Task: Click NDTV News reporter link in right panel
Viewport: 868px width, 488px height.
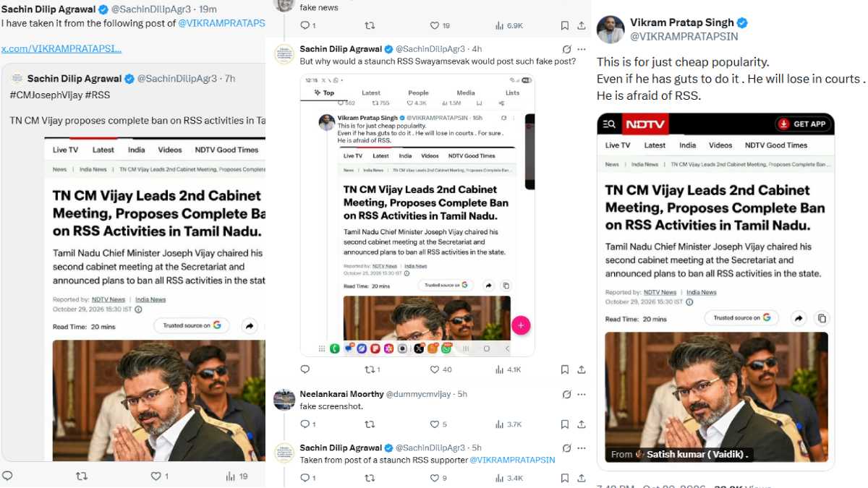Action: click(x=660, y=292)
